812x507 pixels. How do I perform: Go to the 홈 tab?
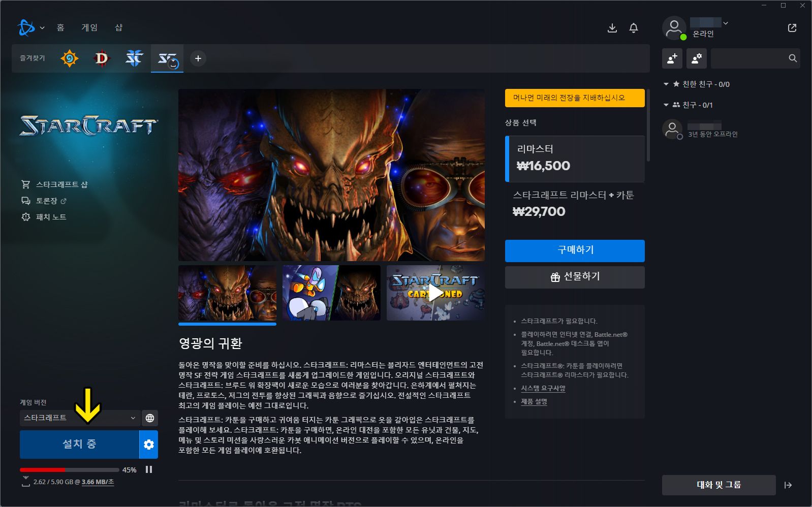(x=60, y=27)
